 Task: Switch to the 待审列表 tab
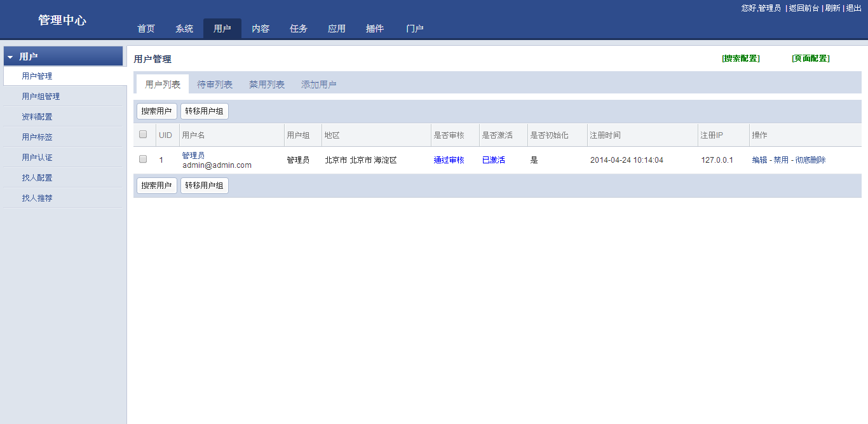click(215, 85)
